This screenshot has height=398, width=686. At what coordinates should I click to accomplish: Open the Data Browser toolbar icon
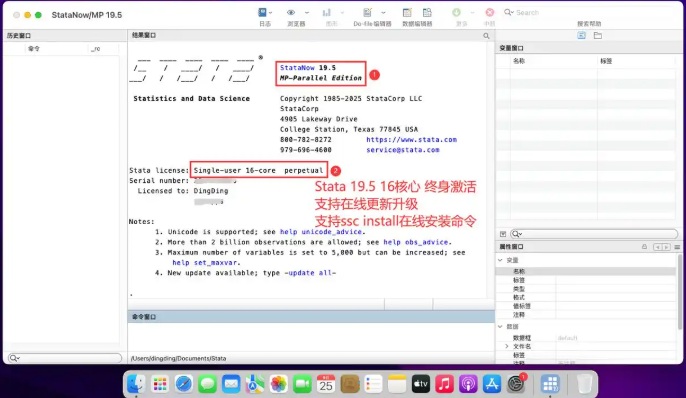click(427, 13)
